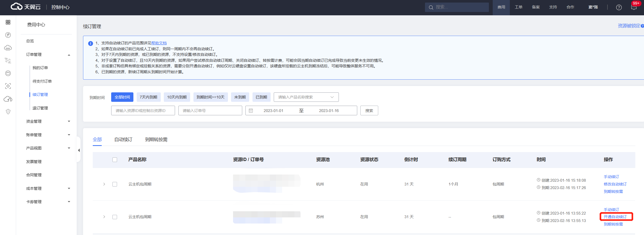This screenshot has width=644, height=235.
Task: Check the box for the 苏州 cloud host row
Action: (115, 217)
